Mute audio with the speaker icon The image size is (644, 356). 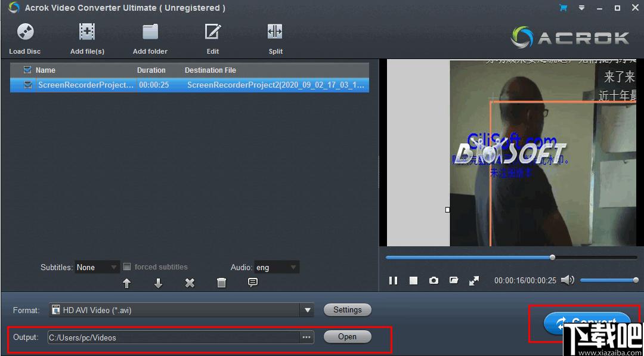tap(567, 280)
